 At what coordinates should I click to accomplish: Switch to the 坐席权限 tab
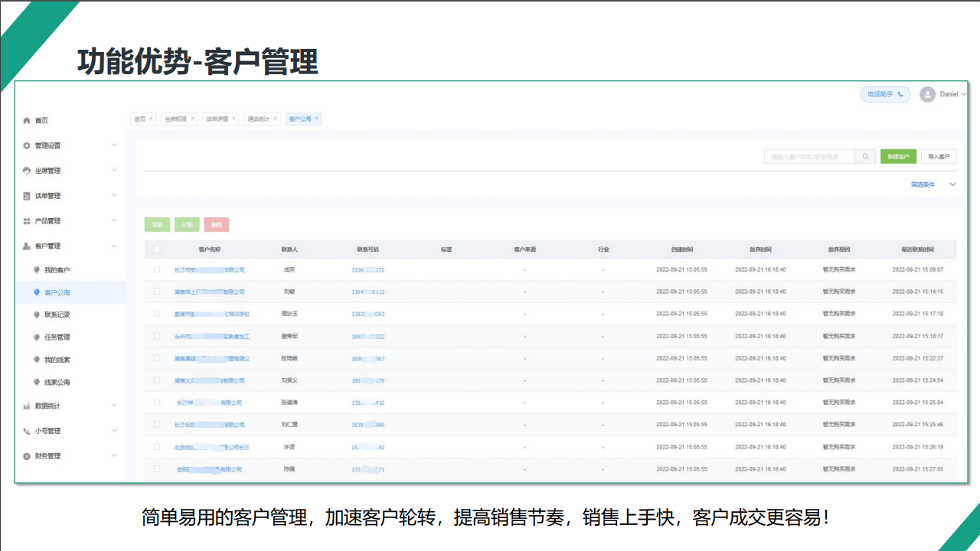(x=175, y=119)
